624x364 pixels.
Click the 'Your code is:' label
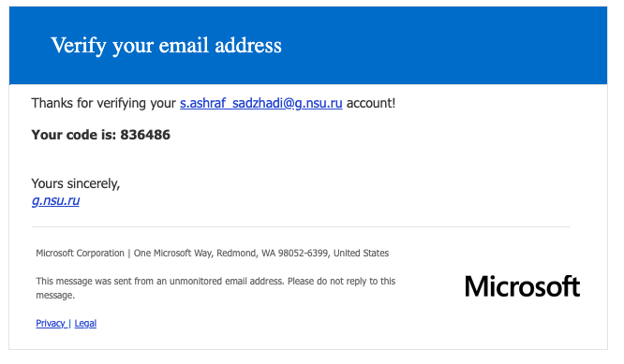tap(74, 135)
